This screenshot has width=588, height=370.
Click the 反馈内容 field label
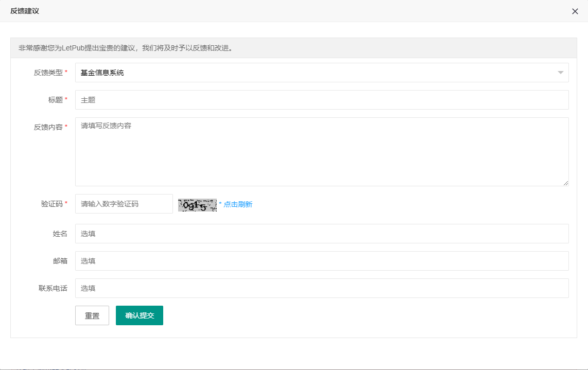click(48, 127)
